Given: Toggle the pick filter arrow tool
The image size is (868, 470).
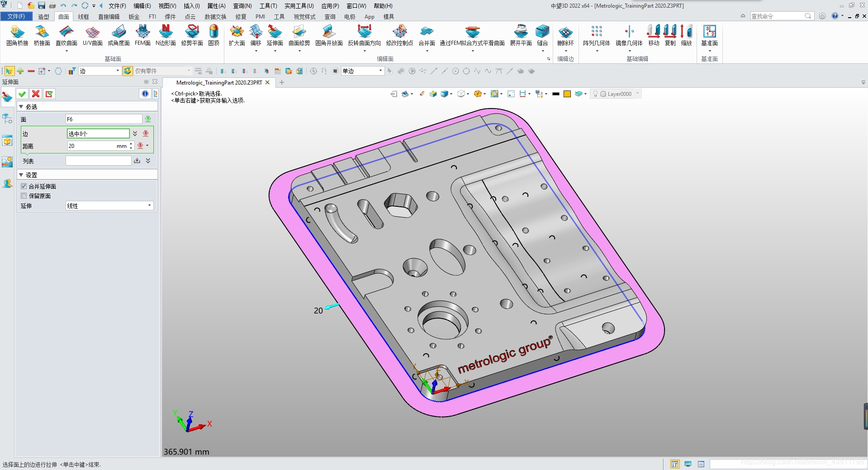Looking at the screenshot, I should 9,71.
